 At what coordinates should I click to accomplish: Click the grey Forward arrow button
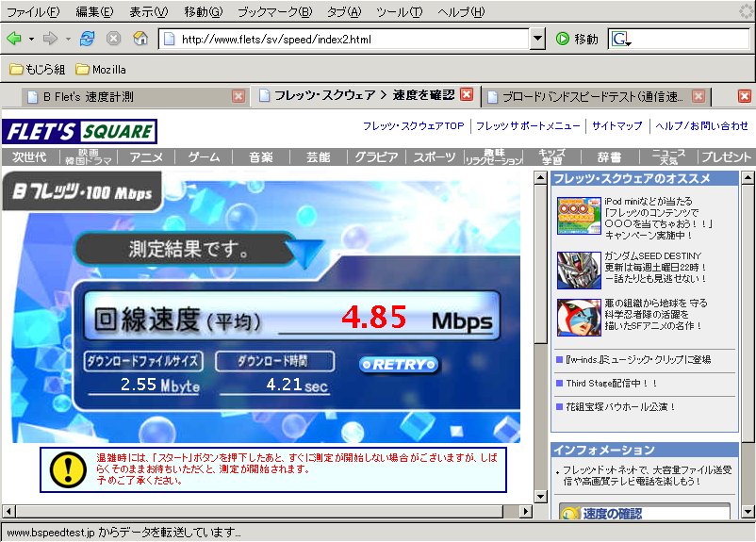[50, 38]
